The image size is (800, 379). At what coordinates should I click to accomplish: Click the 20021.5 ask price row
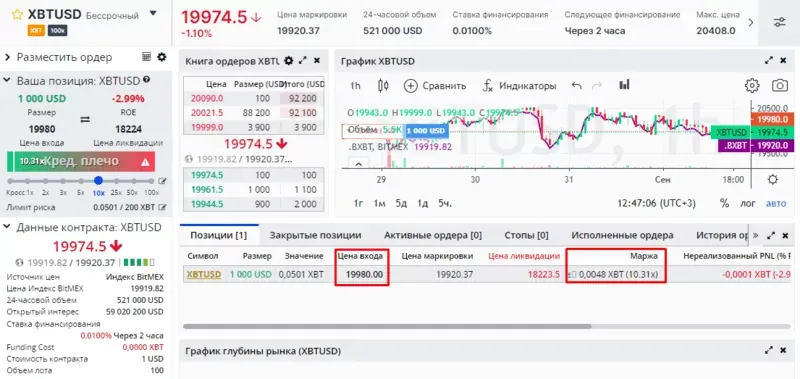[x=254, y=113]
